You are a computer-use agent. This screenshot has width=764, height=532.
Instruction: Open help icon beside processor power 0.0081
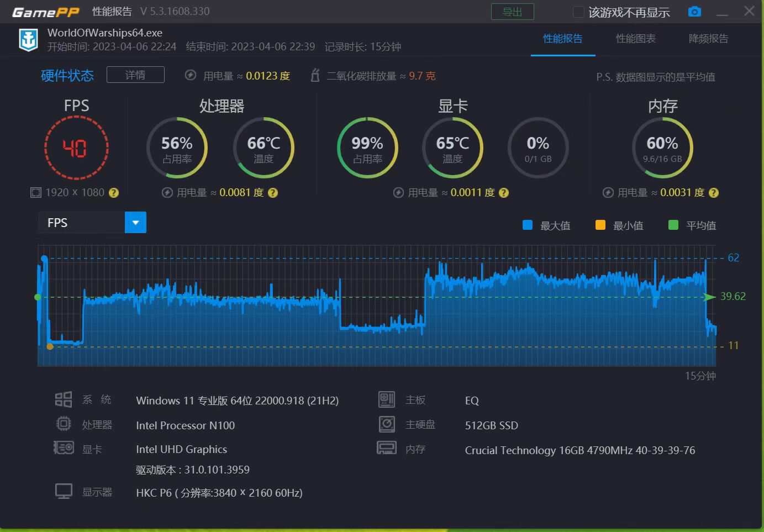click(x=273, y=193)
